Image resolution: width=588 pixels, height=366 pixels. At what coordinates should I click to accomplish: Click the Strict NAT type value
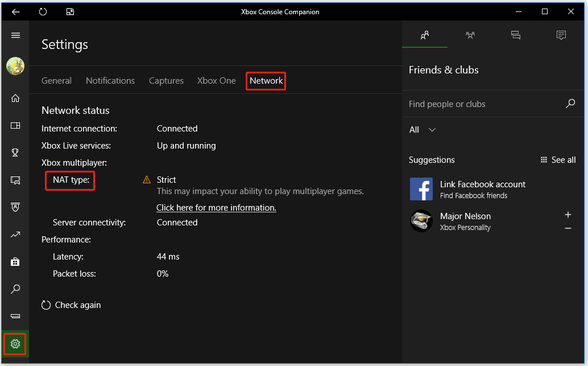pyautogui.click(x=166, y=180)
